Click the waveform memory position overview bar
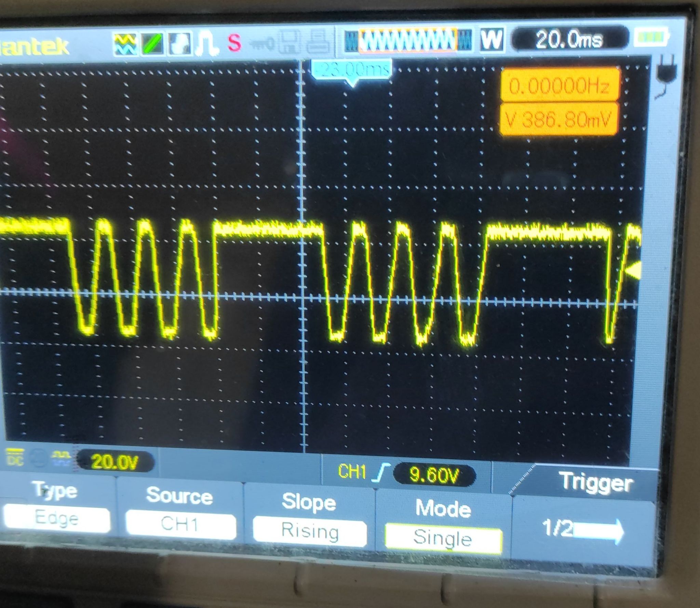Screen dimensions: 700x608 coord(407,40)
